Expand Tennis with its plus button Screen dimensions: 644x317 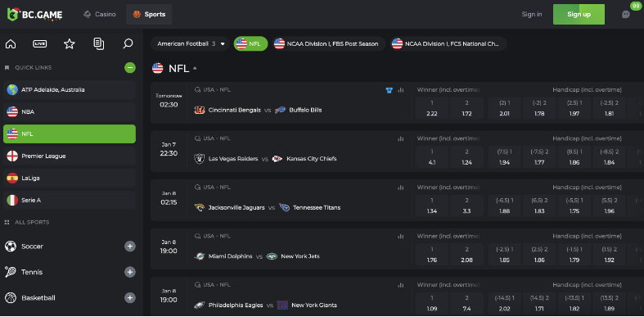coord(130,272)
